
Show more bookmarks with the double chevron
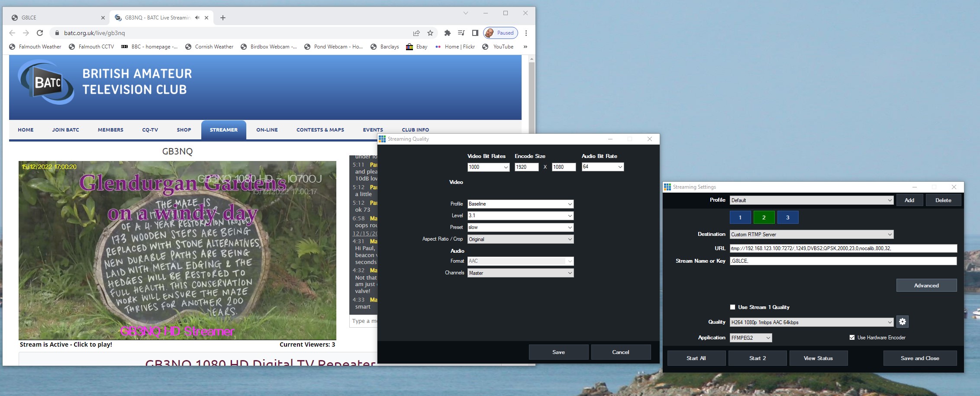(525, 47)
